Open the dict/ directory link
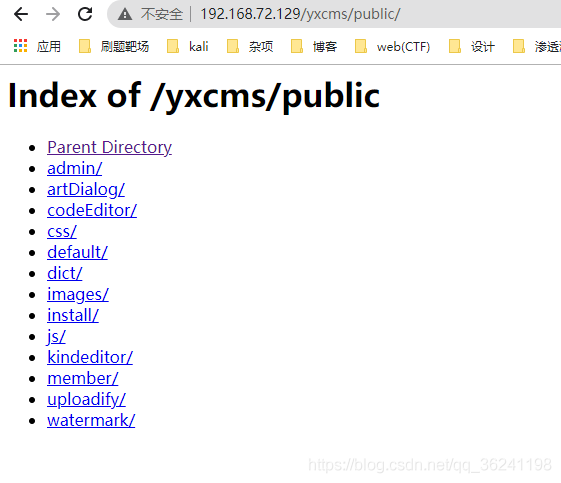 pos(65,273)
